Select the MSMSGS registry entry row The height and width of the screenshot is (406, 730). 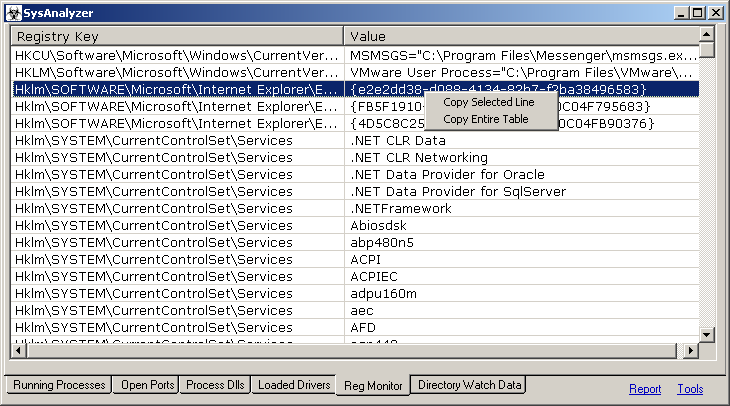tap(355, 56)
